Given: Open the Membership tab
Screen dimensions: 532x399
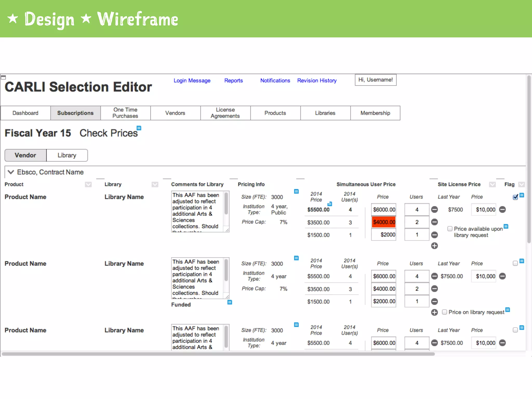Looking at the screenshot, I should point(375,113).
